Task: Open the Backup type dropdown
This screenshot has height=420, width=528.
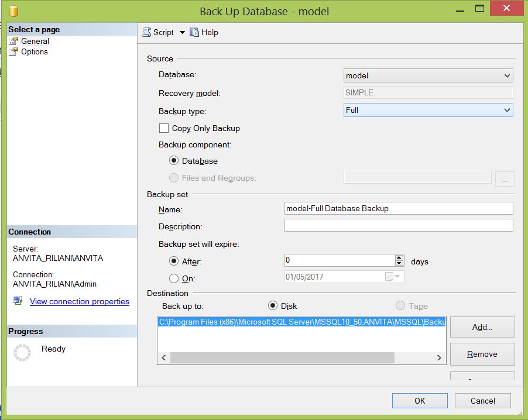Action: [x=507, y=111]
